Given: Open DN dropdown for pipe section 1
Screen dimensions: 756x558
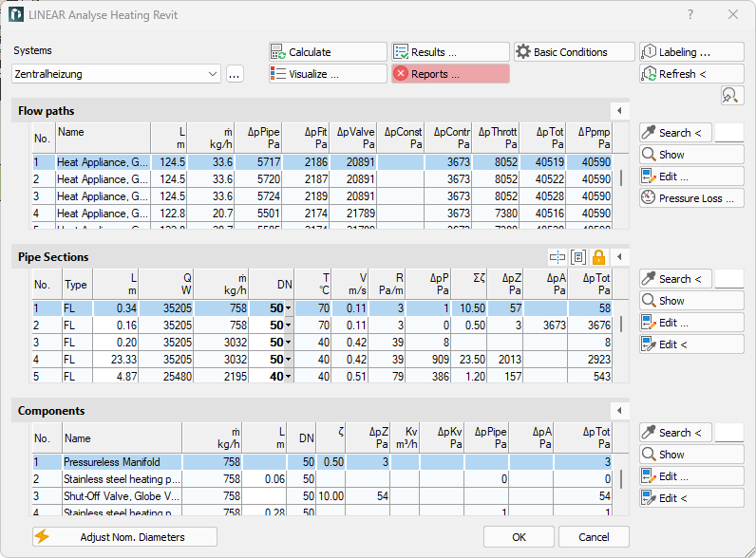Looking at the screenshot, I should [x=289, y=308].
